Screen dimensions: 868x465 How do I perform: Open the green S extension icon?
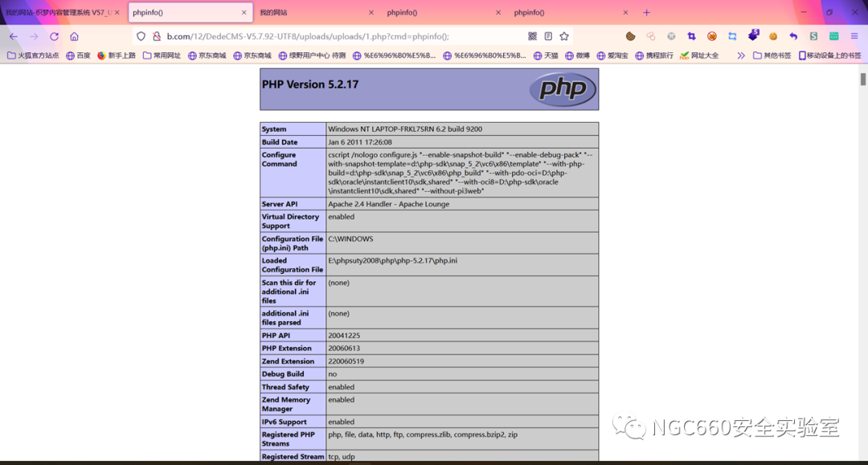[x=813, y=36]
